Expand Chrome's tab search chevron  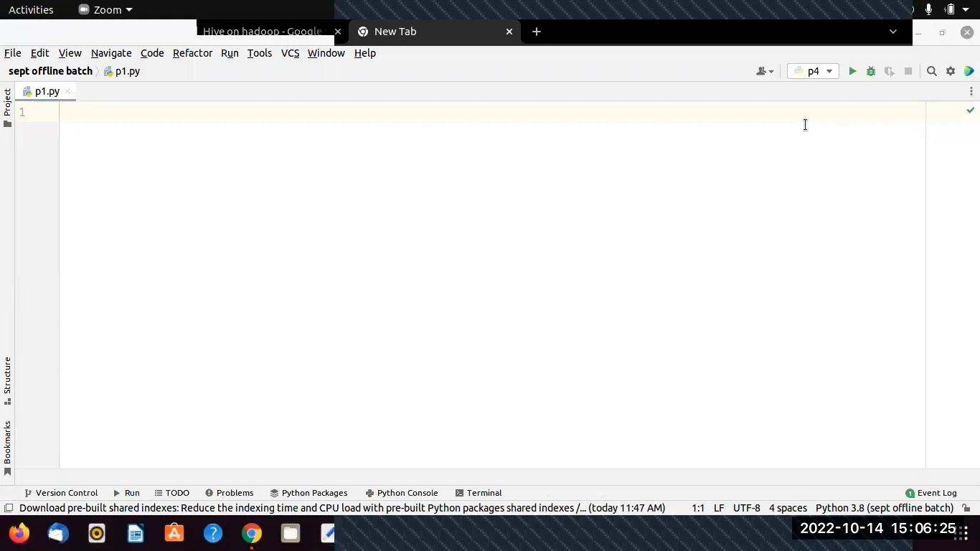[x=893, y=32]
